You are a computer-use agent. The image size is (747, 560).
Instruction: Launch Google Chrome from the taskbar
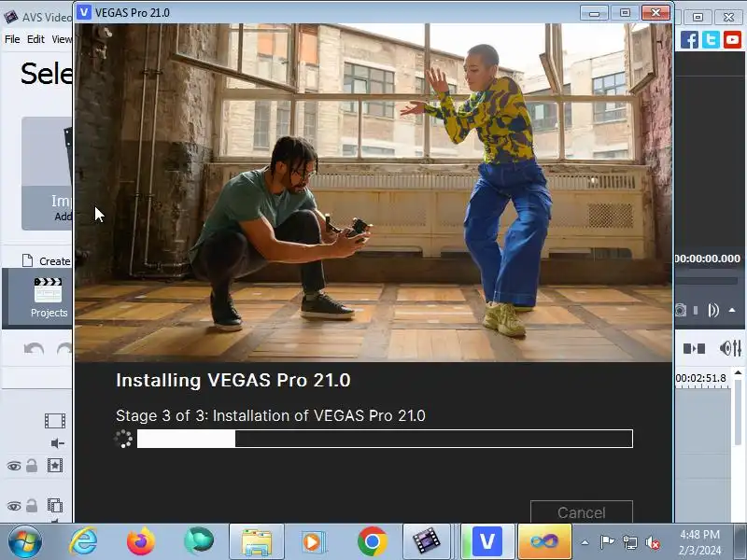point(372,541)
